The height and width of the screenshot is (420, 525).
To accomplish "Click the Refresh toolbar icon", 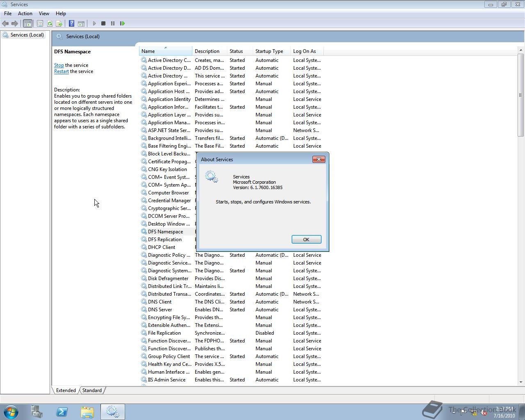I will point(50,23).
